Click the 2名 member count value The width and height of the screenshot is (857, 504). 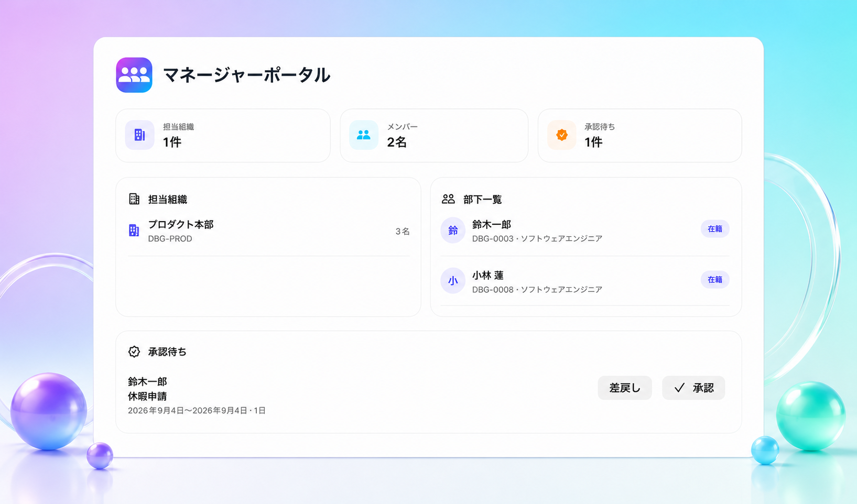coord(397,142)
